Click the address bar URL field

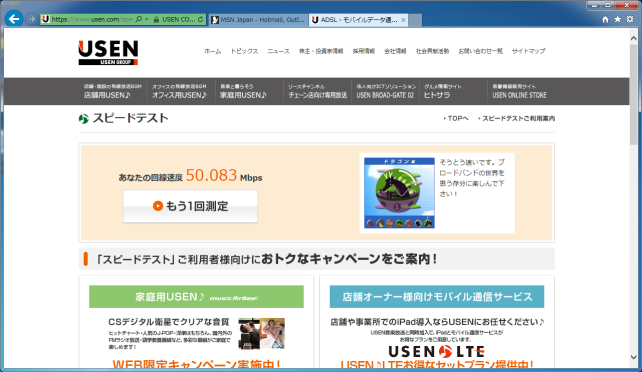[x=92, y=19]
